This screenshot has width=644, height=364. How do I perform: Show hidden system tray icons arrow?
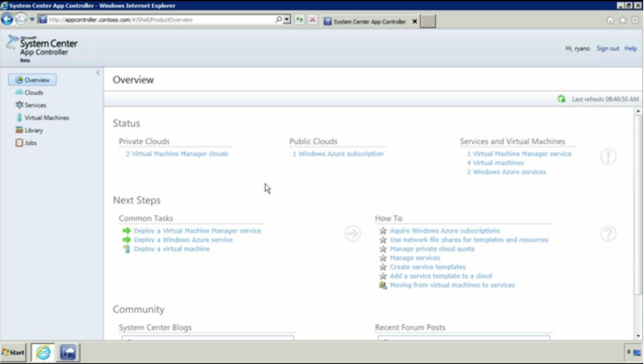coord(628,352)
